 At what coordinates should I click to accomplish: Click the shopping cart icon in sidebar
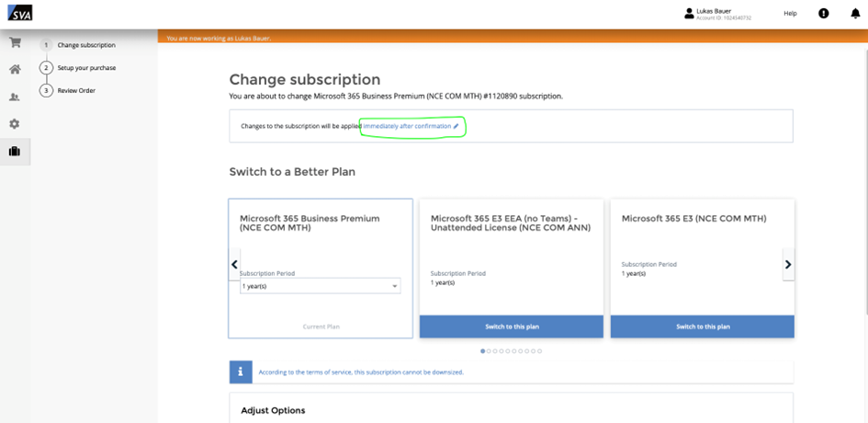coord(15,42)
